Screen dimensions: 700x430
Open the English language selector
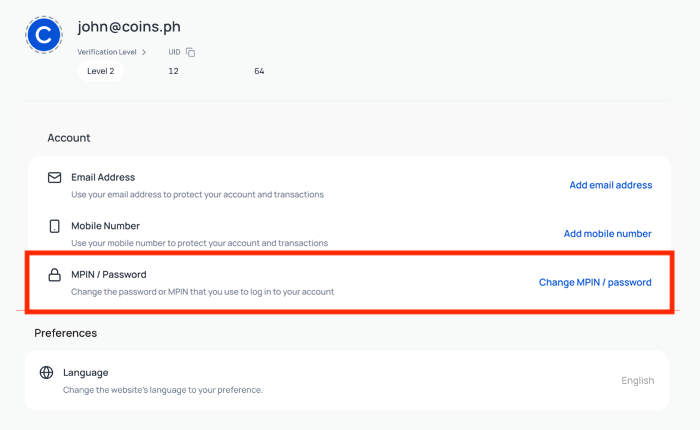click(x=637, y=380)
